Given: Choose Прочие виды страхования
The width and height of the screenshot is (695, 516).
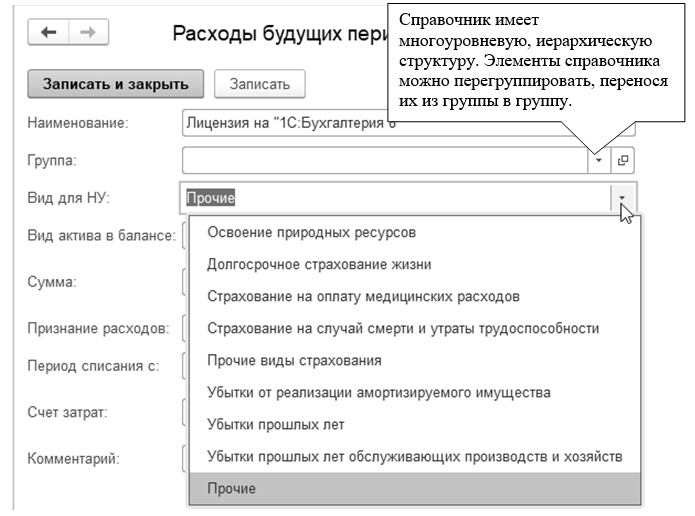Looking at the screenshot, I should (x=294, y=360).
